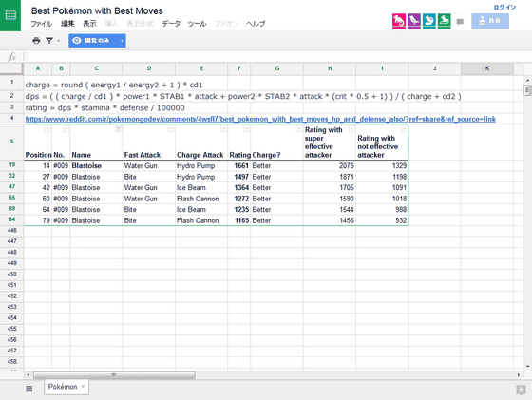Screen dimensions: 532x400
Task: Open active filter on Name column
Action: click(x=119, y=129)
